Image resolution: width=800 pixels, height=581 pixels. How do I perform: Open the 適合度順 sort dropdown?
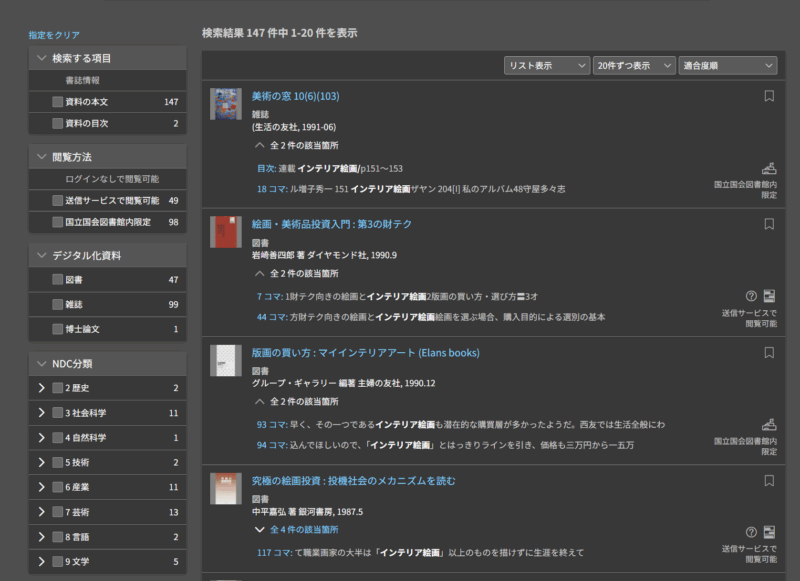[x=727, y=65]
